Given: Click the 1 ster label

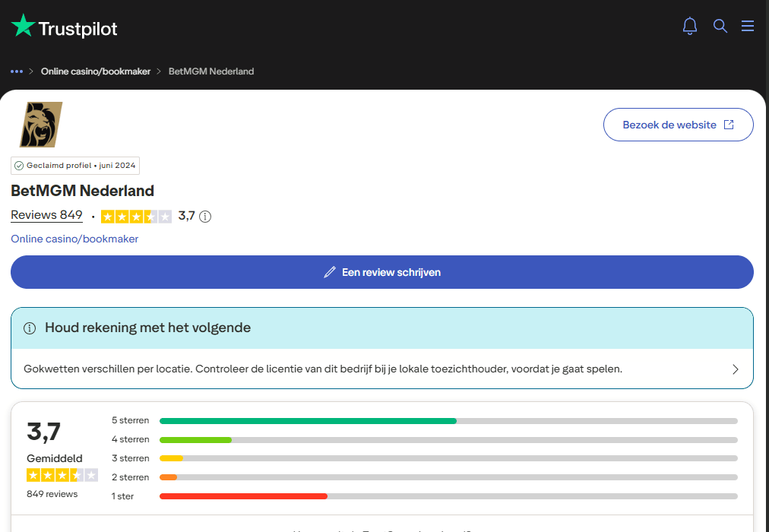Looking at the screenshot, I should 122,497.
